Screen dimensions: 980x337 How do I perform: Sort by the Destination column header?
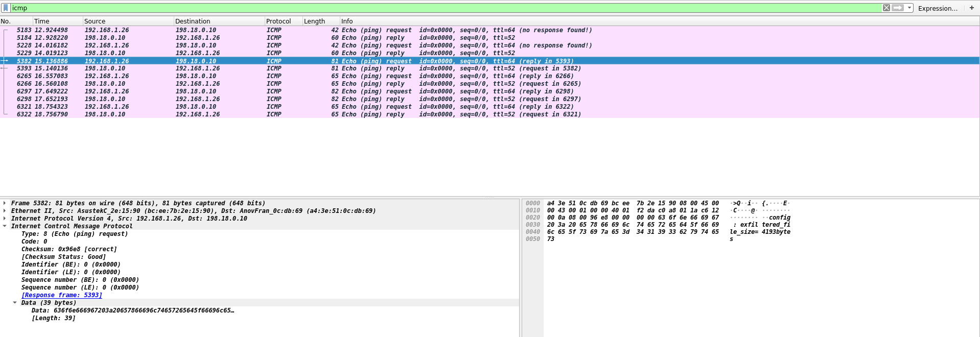[x=219, y=21]
